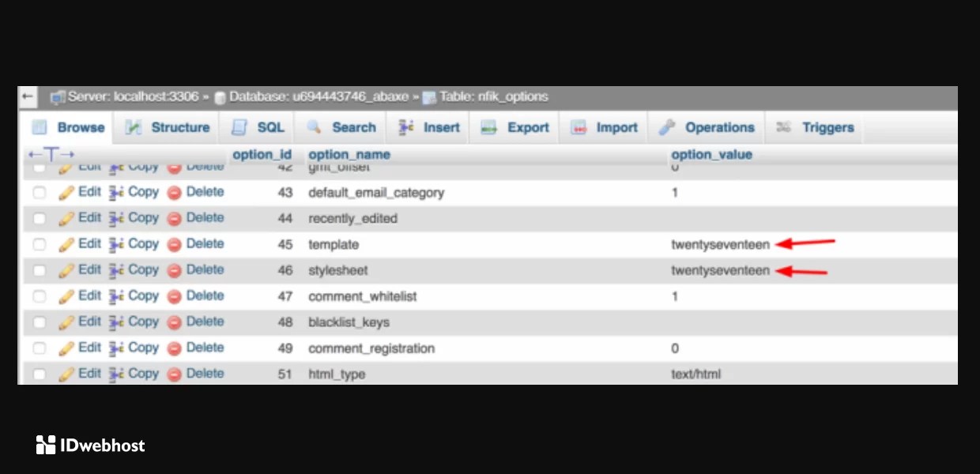Select the checkbox on the stylesheet row
This screenshot has height=474, width=980.
[39, 270]
